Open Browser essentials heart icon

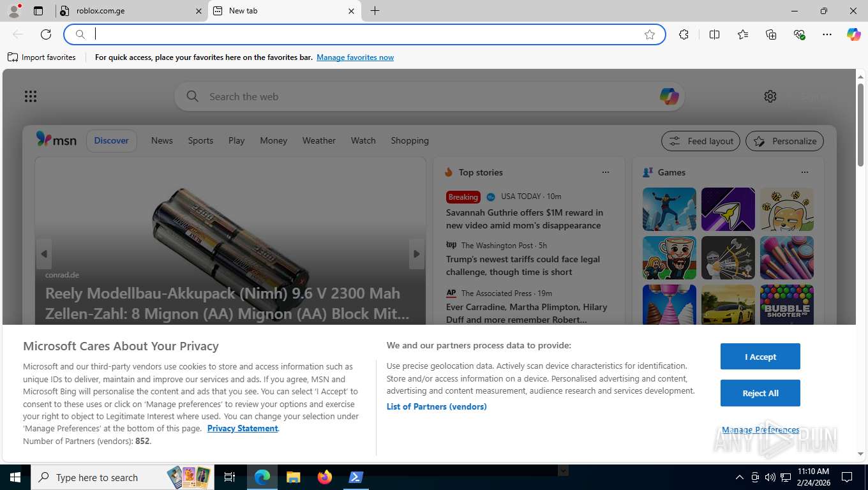click(799, 34)
